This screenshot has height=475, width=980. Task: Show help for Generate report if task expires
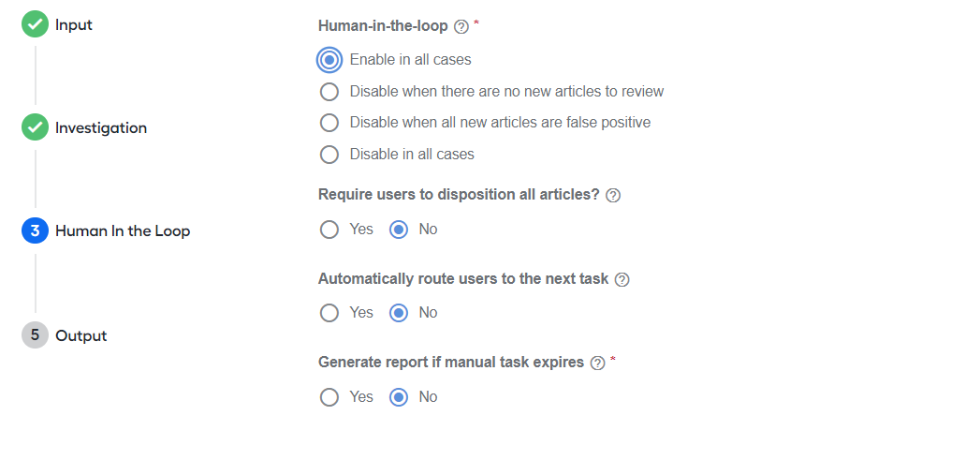click(x=597, y=363)
